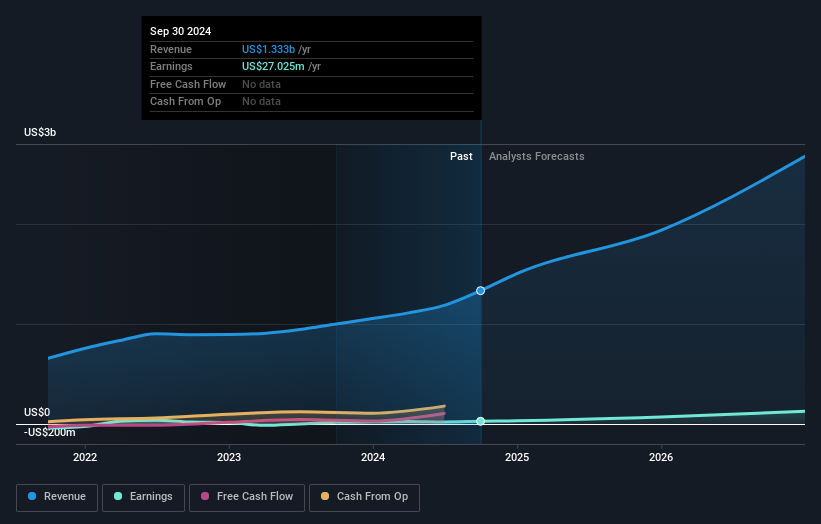Toggle the Cash From Op series label

click(x=372, y=497)
